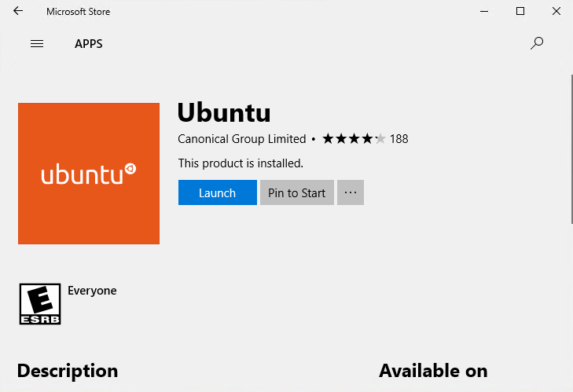Maximize the Microsoft Store window

click(520, 11)
